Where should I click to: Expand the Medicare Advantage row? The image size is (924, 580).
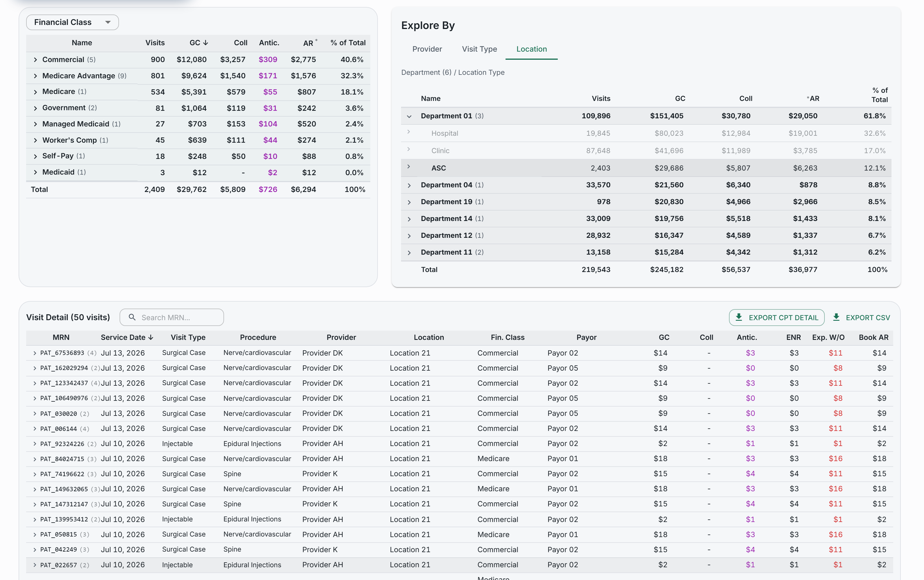[x=35, y=76]
